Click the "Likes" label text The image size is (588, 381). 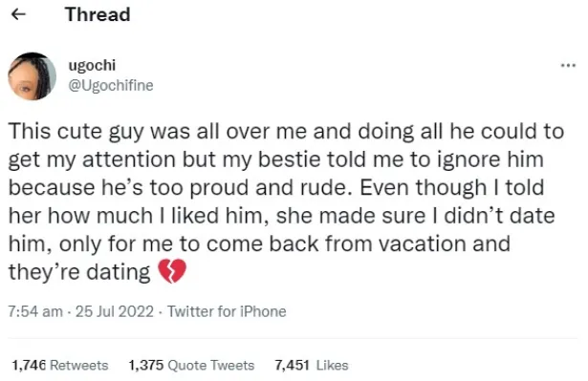point(333,365)
